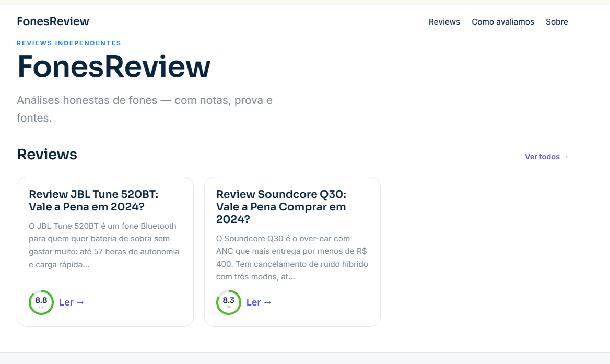Open the Reviews nav menu item

point(444,22)
